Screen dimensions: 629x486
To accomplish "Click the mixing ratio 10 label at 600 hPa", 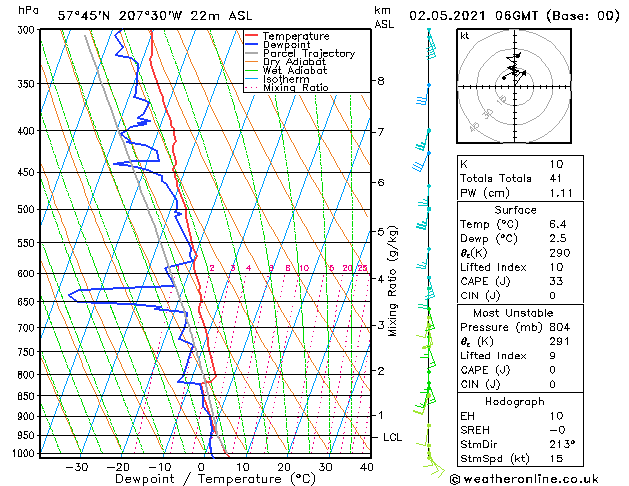I will pos(304,268).
